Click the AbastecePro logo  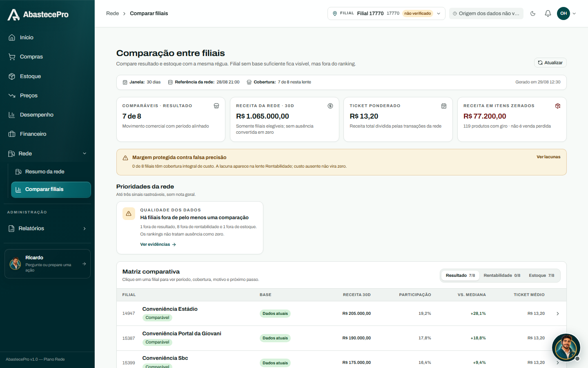coord(38,14)
